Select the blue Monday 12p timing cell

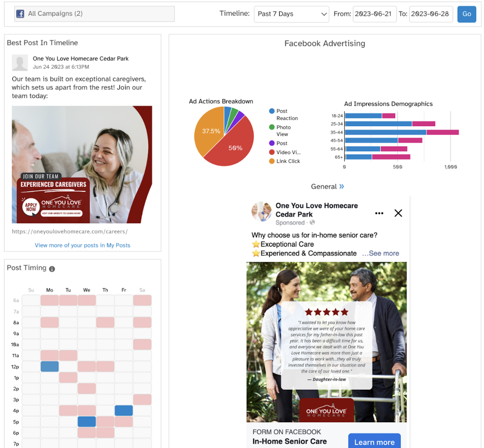[50, 367]
